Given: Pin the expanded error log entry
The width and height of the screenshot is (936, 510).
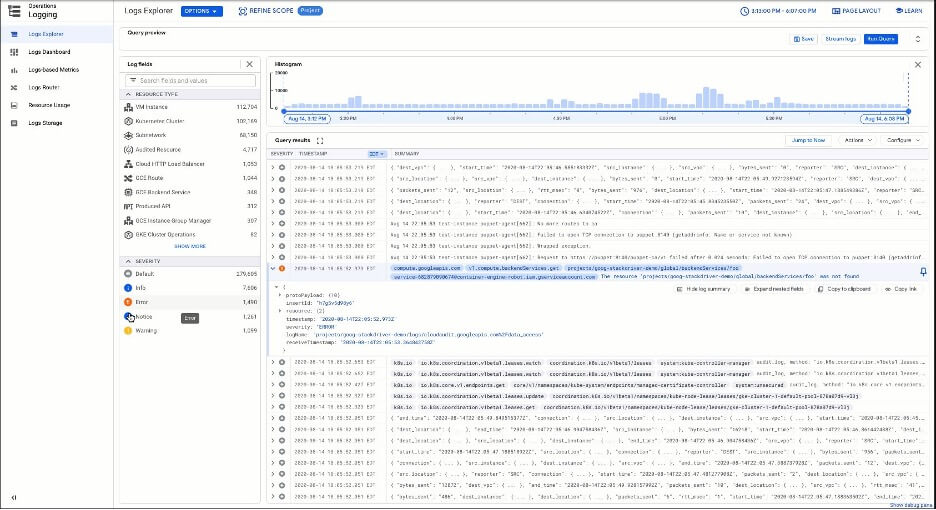Looking at the screenshot, I should (922, 271).
